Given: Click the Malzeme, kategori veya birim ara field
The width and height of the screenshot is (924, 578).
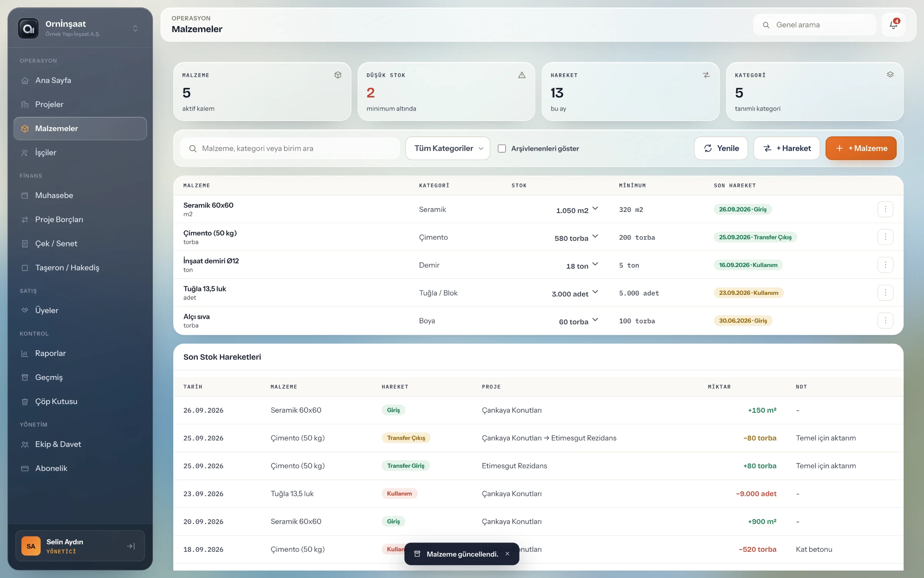Looking at the screenshot, I should click(290, 148).
